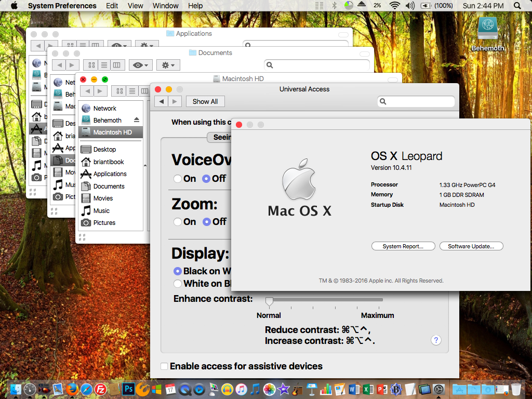Viewport: 532px width, 399px height.
Task: Switch Macintosh HD window to icon view
Action: 119,91
